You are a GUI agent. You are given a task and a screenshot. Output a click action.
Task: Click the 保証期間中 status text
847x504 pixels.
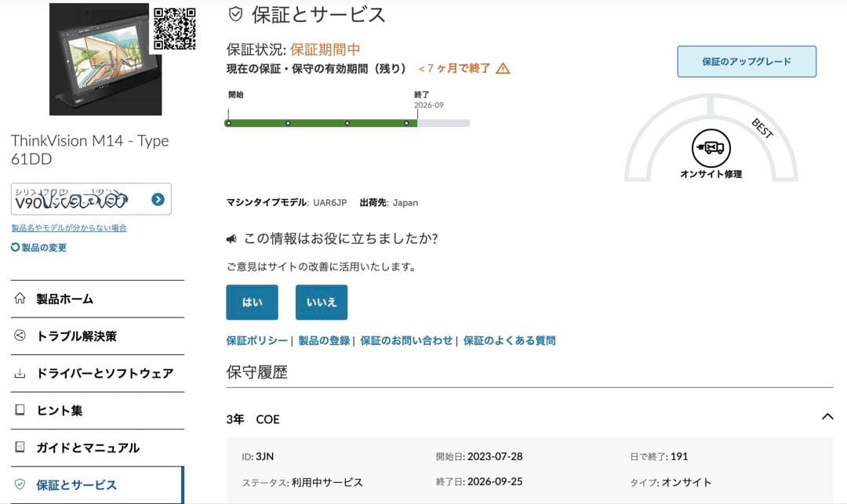click(x=325, y=49)
